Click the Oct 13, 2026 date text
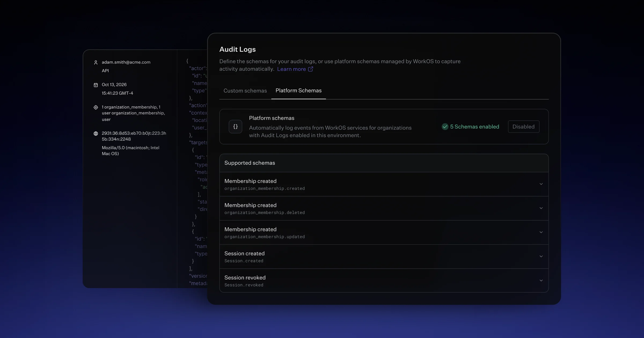 point(114,85)
